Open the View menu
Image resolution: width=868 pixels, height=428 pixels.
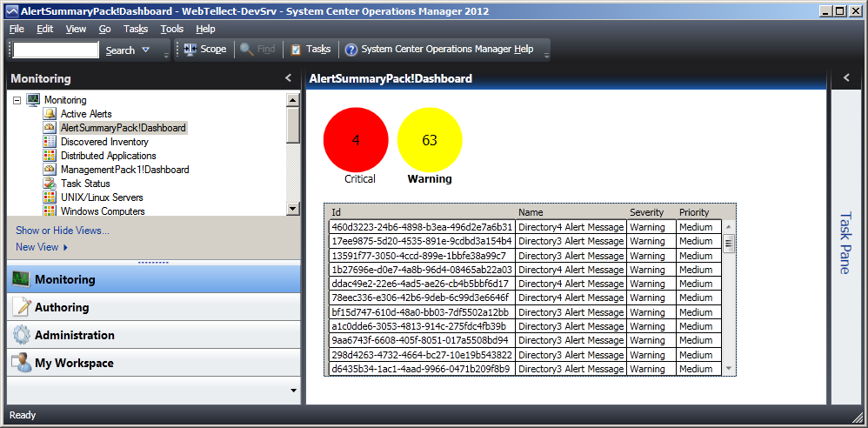pyautogui.click(x=76, y=29)
